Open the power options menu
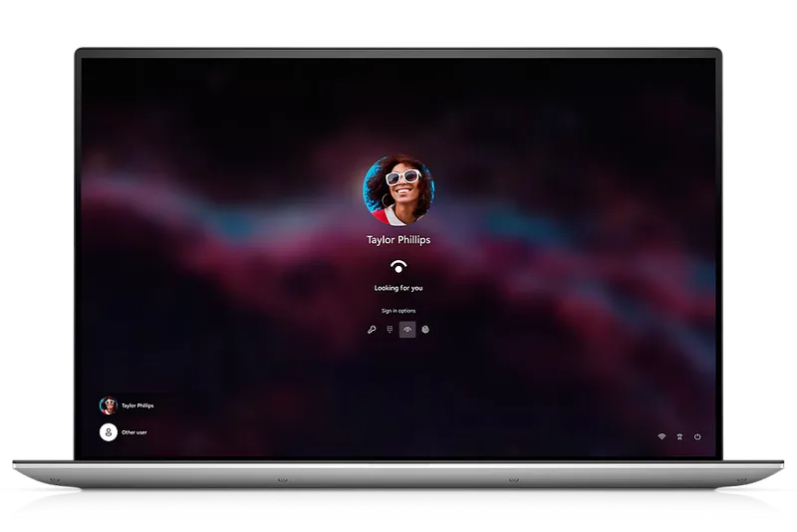This screenshot has width=797, height=532. 697,436
